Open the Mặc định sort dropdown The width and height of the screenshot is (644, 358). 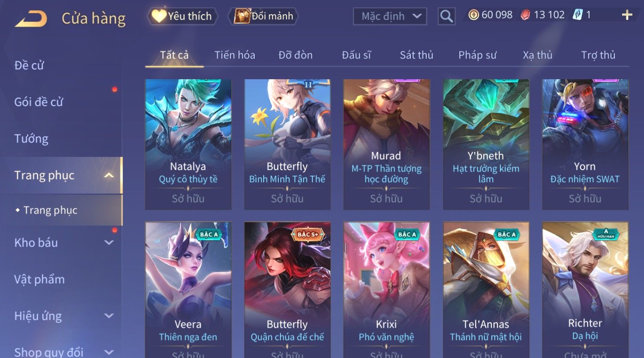[390, 17]
